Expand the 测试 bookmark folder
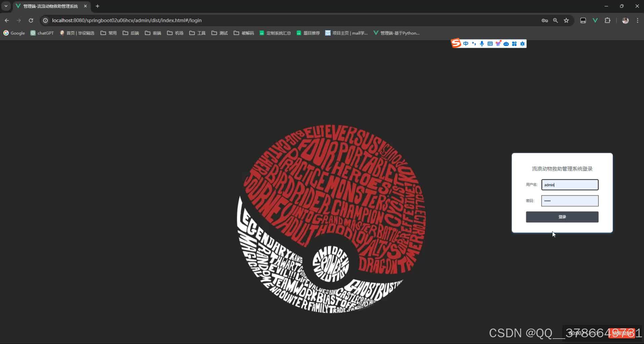 219,33
